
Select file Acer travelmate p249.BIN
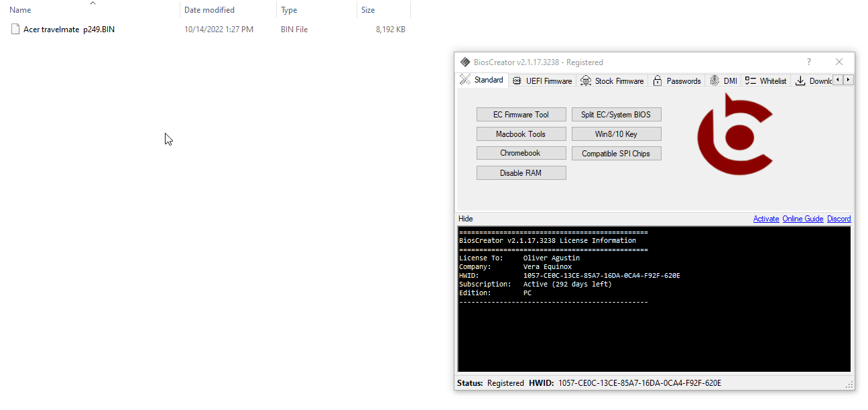(69, 30)
